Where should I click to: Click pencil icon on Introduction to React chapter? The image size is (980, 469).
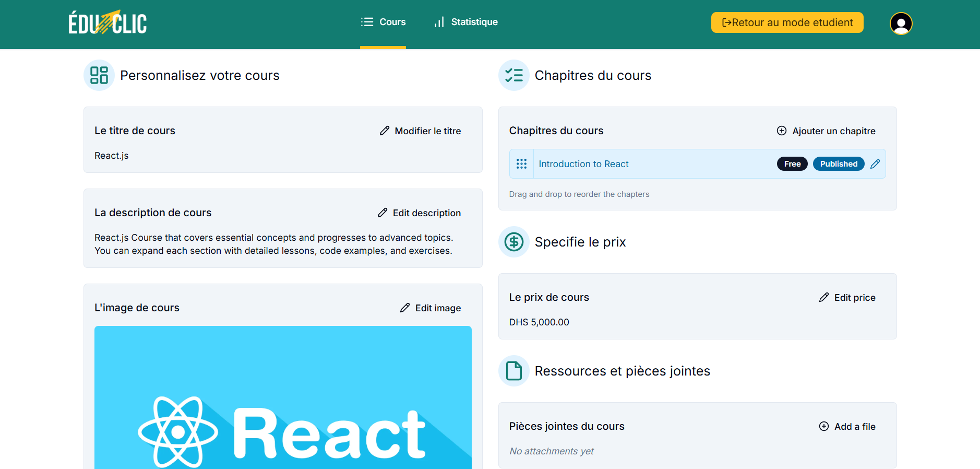tap(875, 164)
